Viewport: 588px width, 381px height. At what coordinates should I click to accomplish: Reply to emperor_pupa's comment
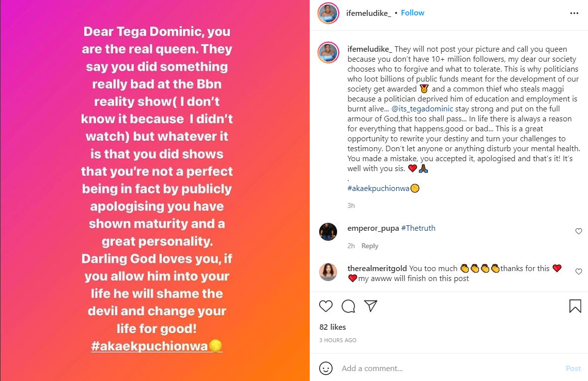(x=369, y=246)
